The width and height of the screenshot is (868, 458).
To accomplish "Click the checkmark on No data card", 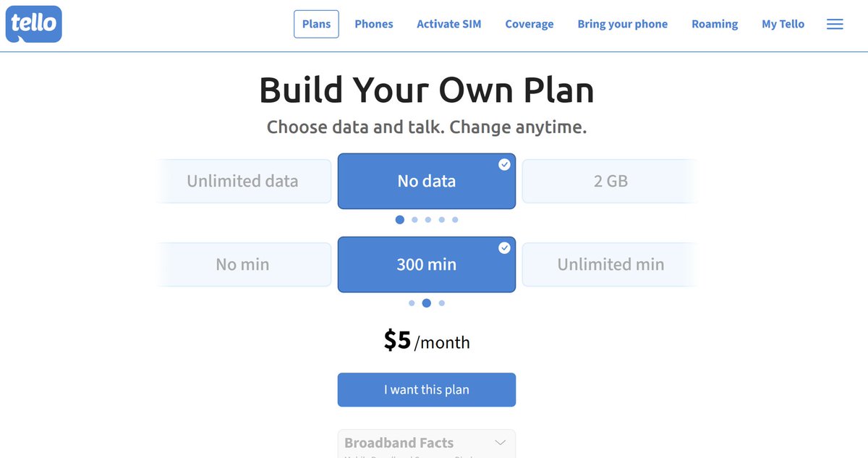I will coord(504,164).
